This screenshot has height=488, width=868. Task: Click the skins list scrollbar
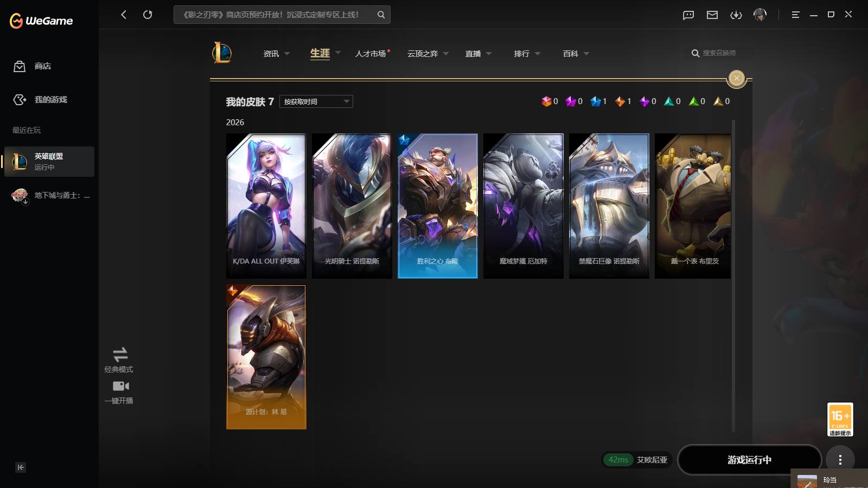tap(733, 275)
